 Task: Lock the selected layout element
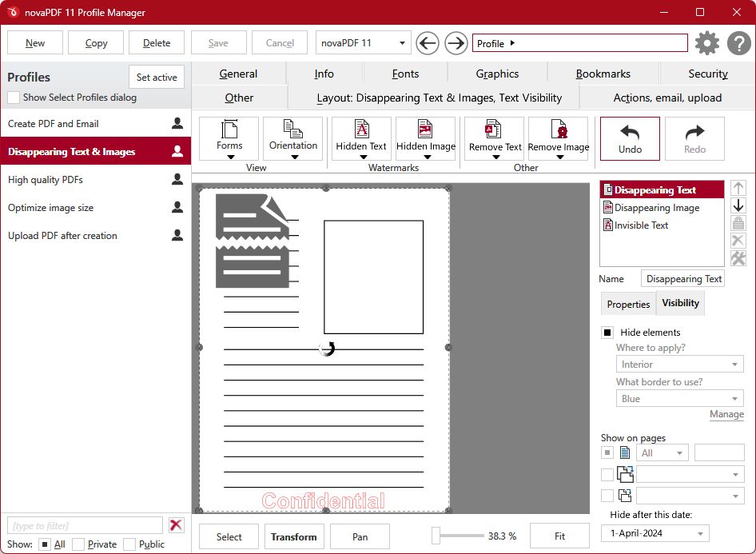(x=738, y=223)
